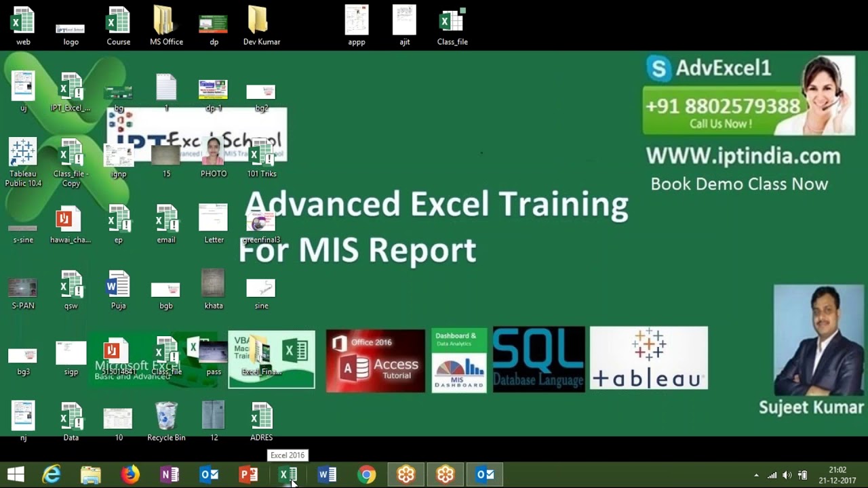The image size is (868, 488).
Task: Select the Letter document icon
Action: pos(214,224)
